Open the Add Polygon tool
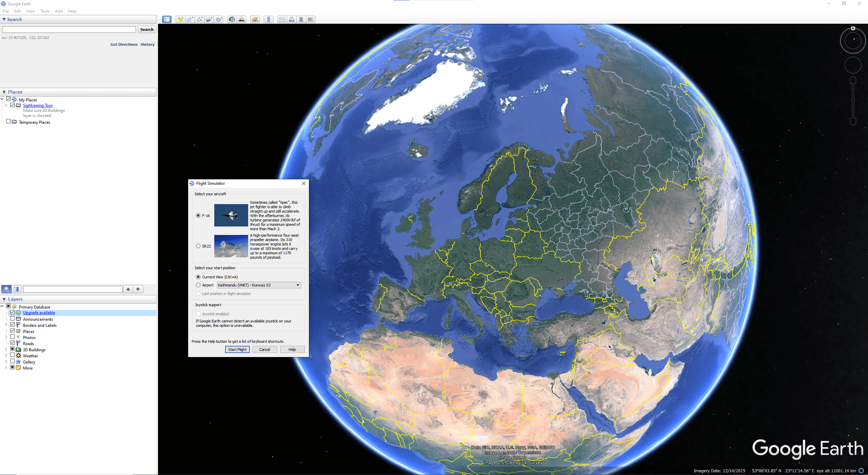This screenshot has height=475, width=868. 190,19
